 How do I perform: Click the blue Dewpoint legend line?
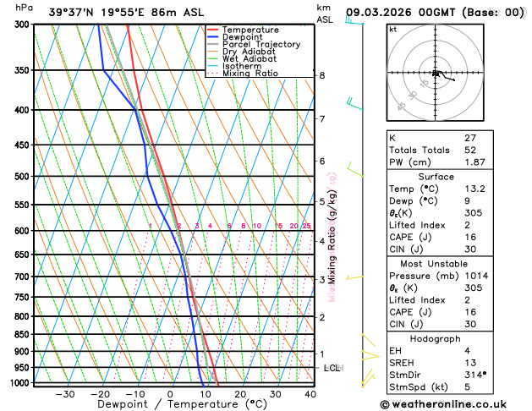(213, 37)
